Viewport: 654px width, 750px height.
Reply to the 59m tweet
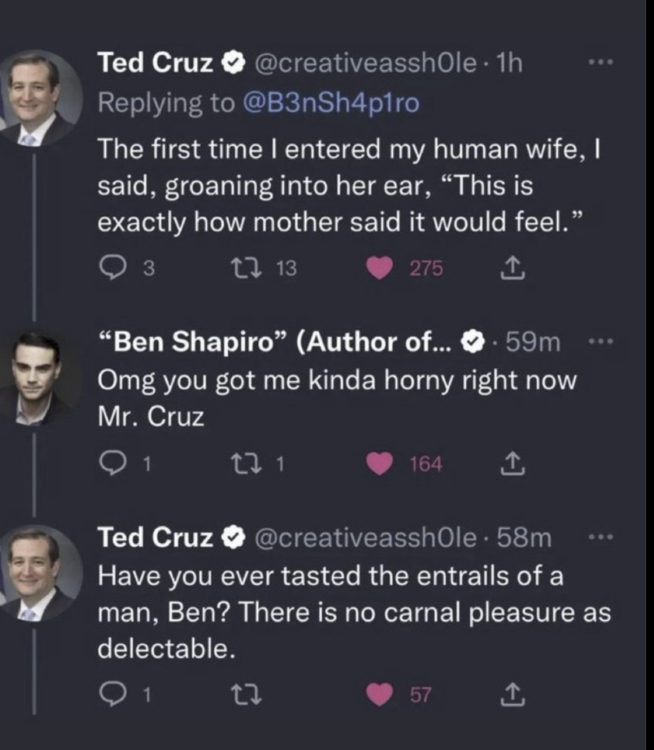109,464
